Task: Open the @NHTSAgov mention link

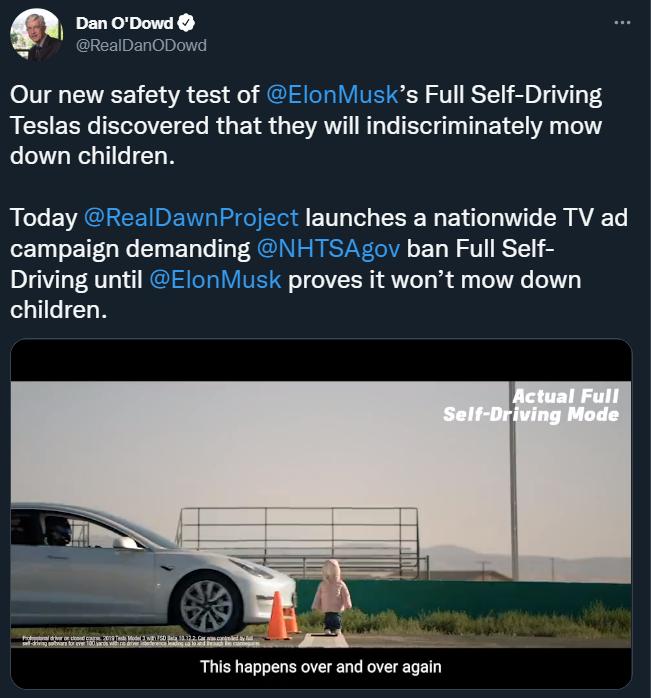Action: 328,248
